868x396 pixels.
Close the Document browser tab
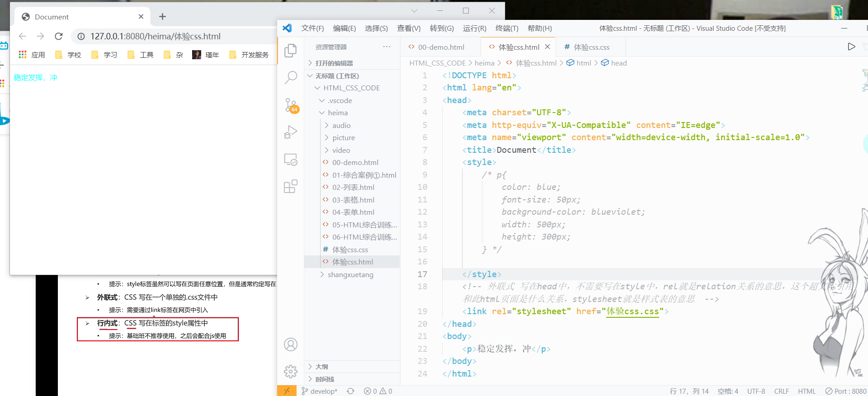pos(141,17)
